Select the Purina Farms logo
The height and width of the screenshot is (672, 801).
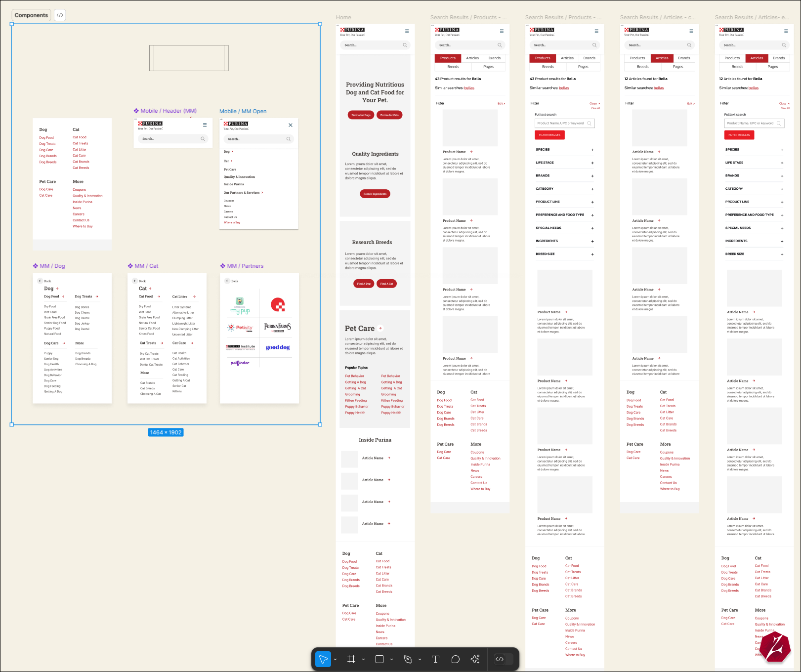(278, 327)
